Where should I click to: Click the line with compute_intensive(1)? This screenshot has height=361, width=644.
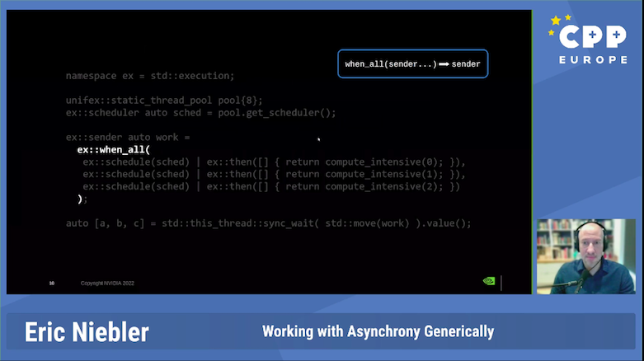click(274, 174)
